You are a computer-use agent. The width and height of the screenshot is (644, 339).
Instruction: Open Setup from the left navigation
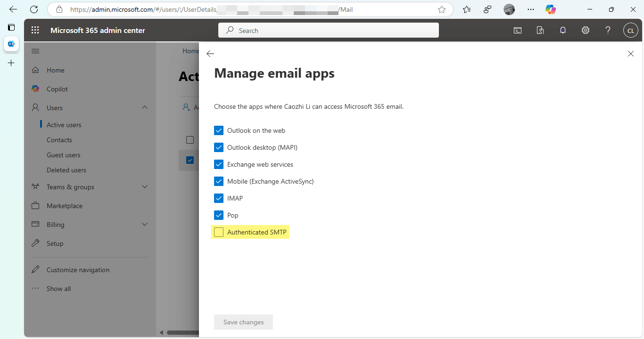55,243
